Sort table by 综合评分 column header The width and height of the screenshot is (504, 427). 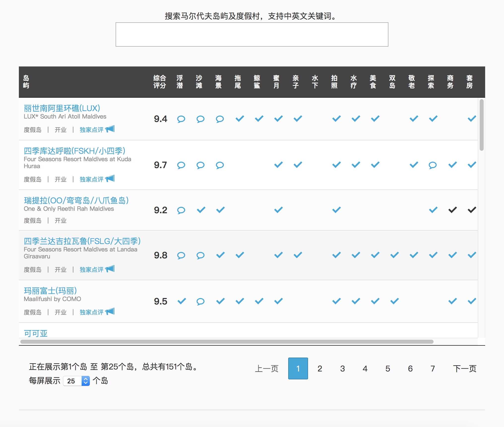(159, 82)
